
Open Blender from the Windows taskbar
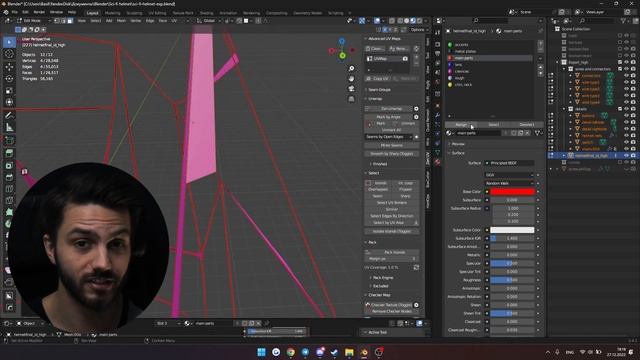[x=364, y=352]
